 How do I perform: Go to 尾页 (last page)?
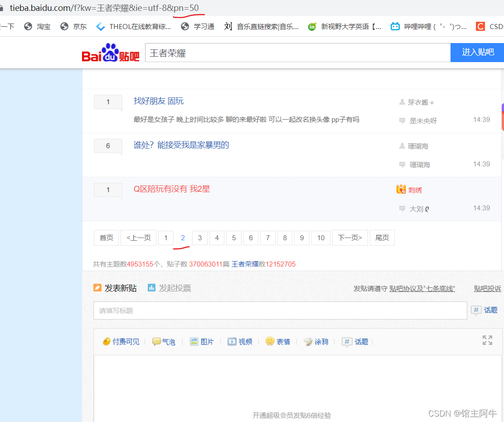pyautogui.click(x=382, y=238)
